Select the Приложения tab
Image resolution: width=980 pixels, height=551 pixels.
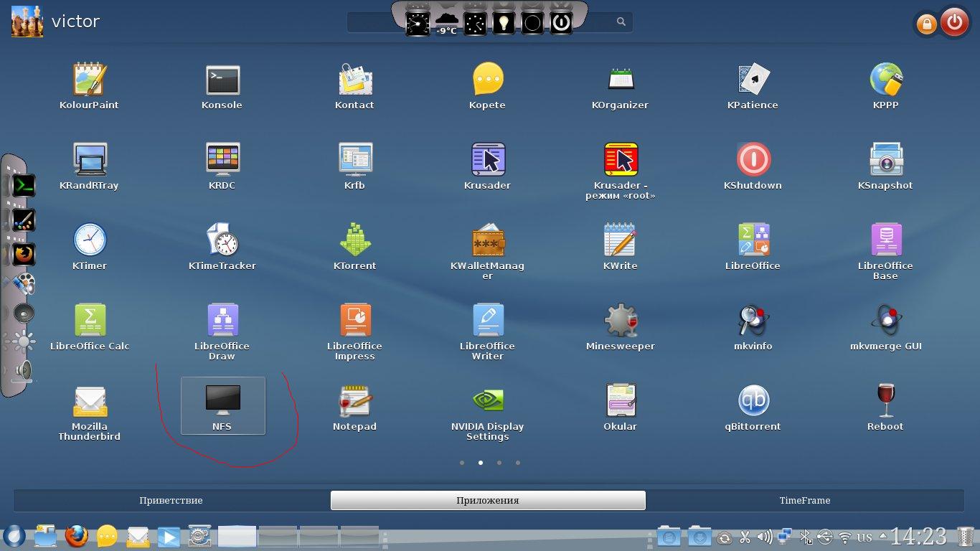488,500
